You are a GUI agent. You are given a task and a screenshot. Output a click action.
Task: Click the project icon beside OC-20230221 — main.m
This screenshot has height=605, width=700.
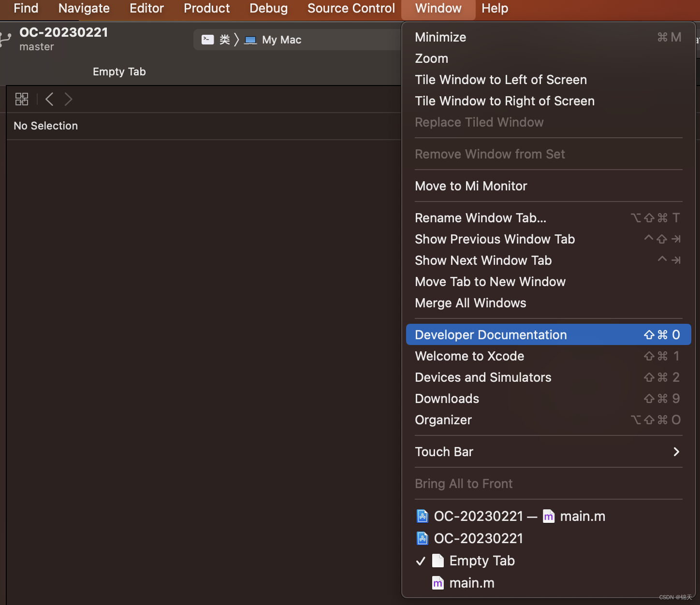(422, 516)
